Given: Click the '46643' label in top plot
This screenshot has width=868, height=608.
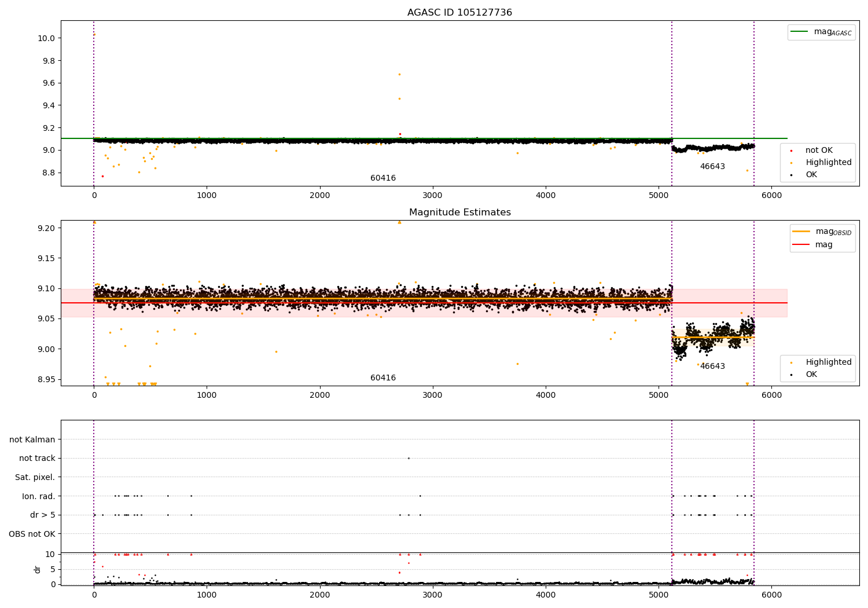Looking at the screenshot, I should pos(712,167).
